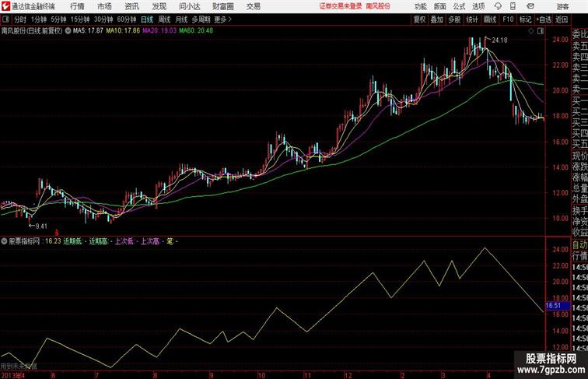Image resolution: width=588 pixels, height=379 pixels.
Task: Add stock via +自选 button
Action: pyautogui.click(x=544, y=19)
